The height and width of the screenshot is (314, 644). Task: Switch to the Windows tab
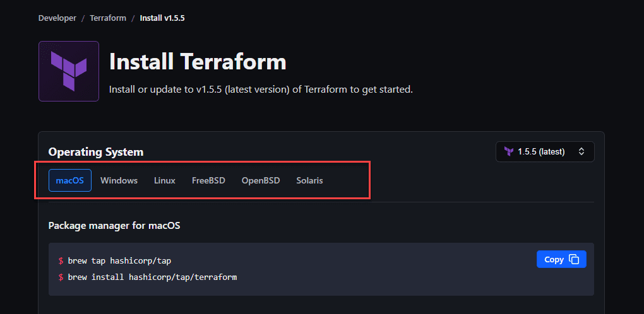click(119, 180)
